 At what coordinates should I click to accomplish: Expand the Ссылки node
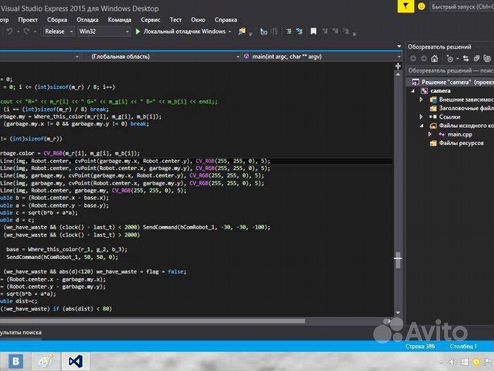pos(421,117)
